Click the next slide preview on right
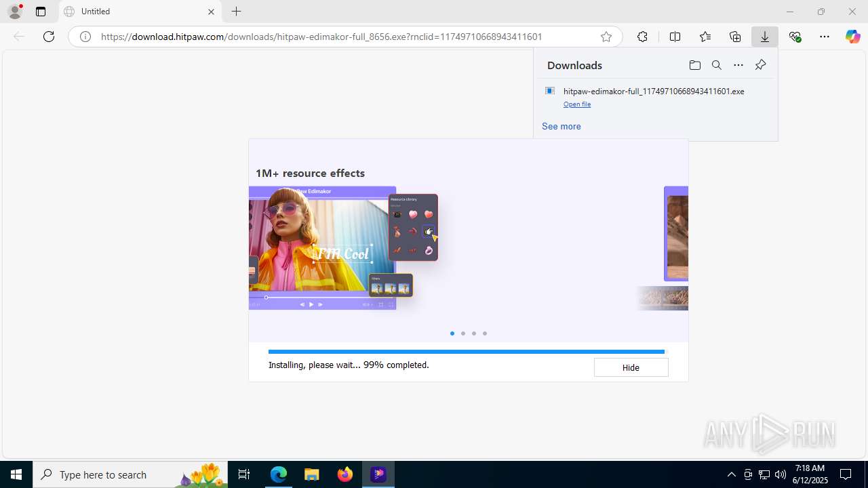This screenshot has height=488, width=868. pyautogui.click(x=675, y=234)
